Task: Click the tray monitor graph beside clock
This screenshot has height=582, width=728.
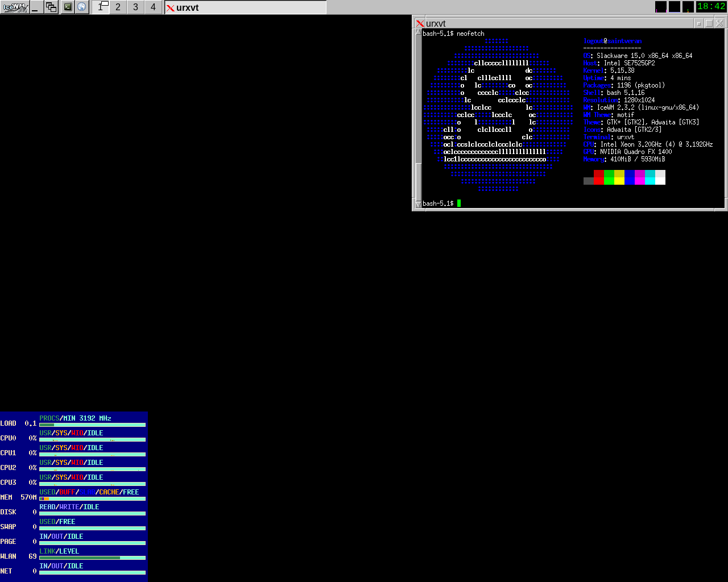Action: point(688,7)
